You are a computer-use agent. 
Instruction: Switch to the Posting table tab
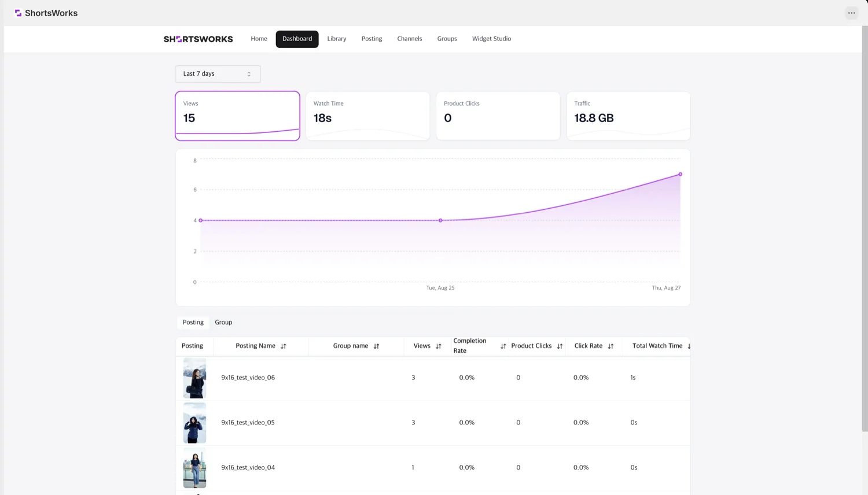(193, 322)
